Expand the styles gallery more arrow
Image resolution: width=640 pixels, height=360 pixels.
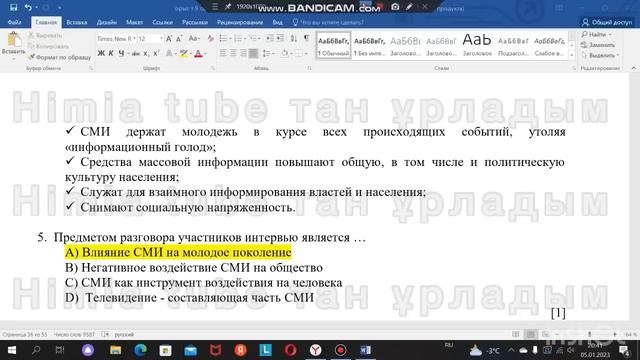coord(572,55)
